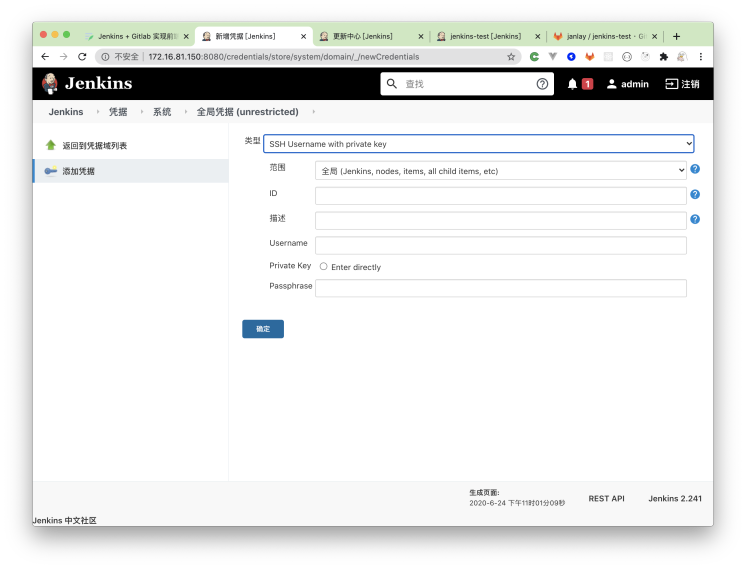Click 全局凭据 (unrestricted) breadcrumb
Image resolution: width=746 pixels, height=569 pixels.
[247, 112]
